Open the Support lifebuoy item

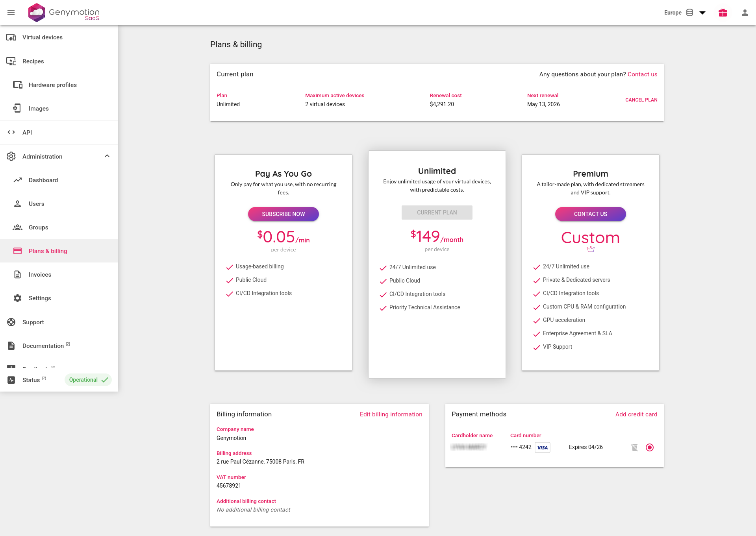click(33, 322)
